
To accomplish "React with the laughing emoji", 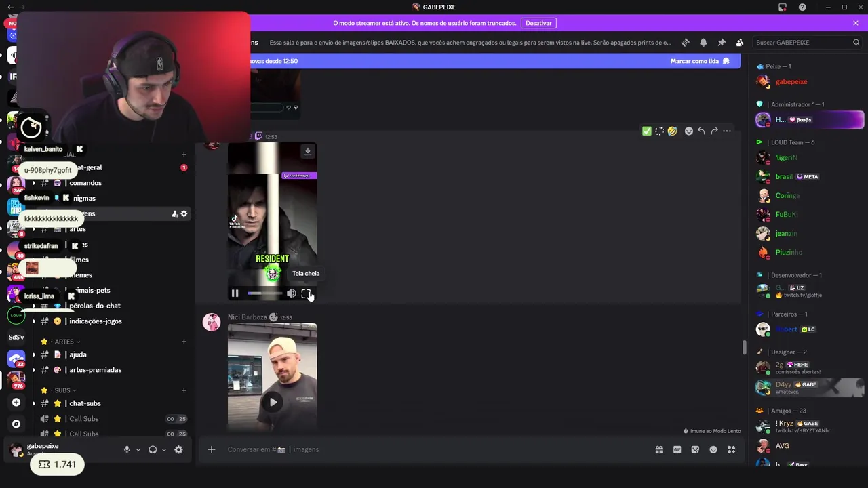I will point(672,131).
